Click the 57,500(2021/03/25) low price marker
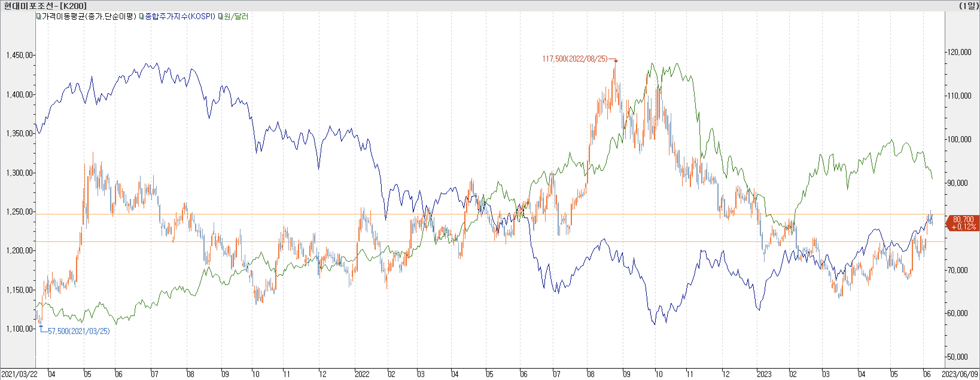This screenshot has height=380, width=980. pyautogui.click(x=78, y=331)
